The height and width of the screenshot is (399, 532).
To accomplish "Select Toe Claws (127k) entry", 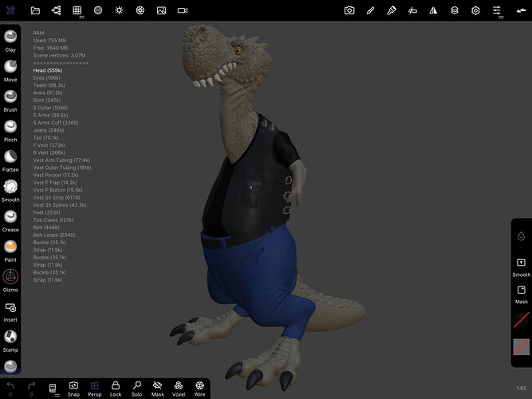I will 53,219.
